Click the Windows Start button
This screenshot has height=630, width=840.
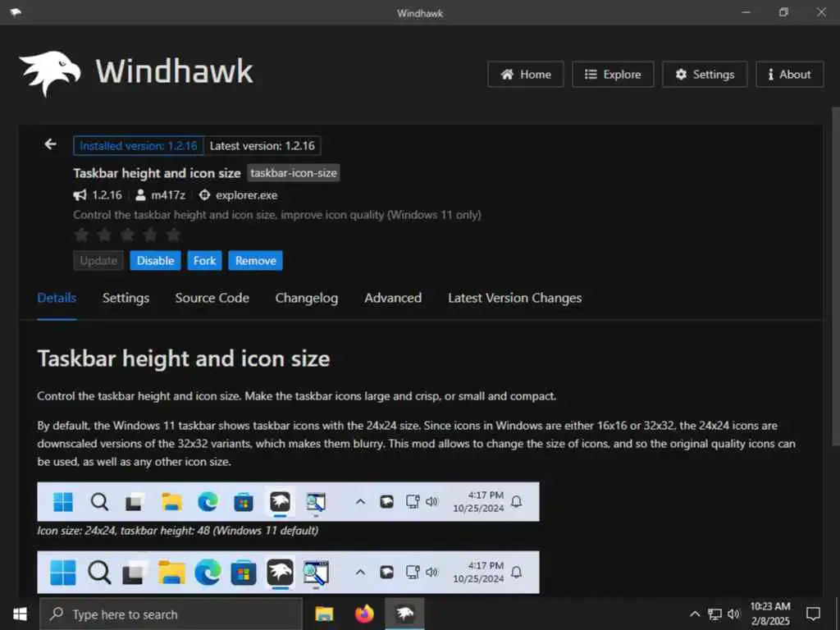pos(20,614)
